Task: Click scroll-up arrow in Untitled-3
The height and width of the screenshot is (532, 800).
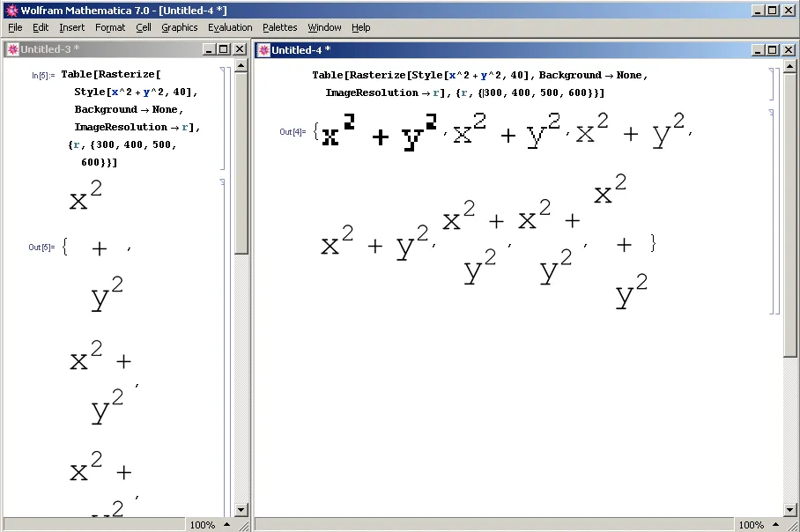Action: point(241,65)
